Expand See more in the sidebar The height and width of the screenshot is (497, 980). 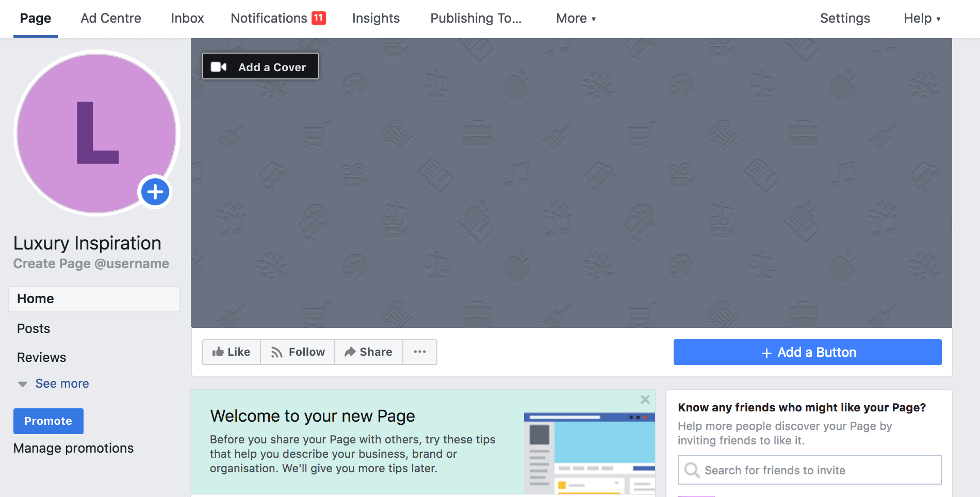(x=62, y=384)
